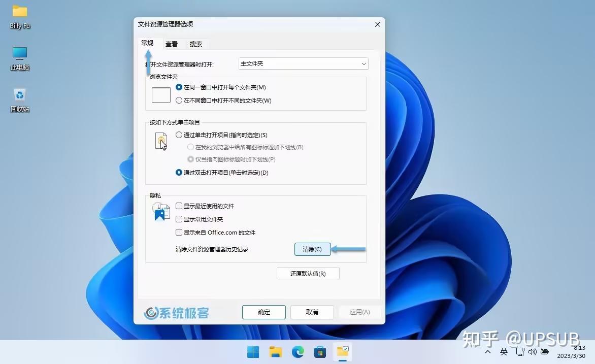Select 在同一窗口中打开每个文件夹 option
The image size is (595, 364).
(179, 87)
